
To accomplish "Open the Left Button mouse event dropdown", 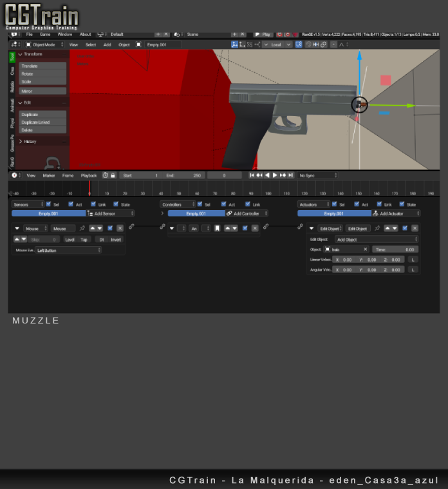I will click(68, 250).
